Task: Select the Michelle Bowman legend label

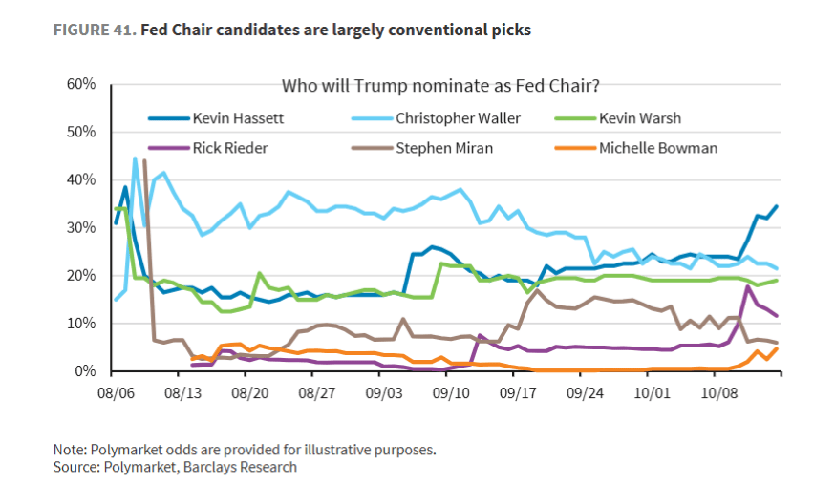Action: tap(658, 148)
